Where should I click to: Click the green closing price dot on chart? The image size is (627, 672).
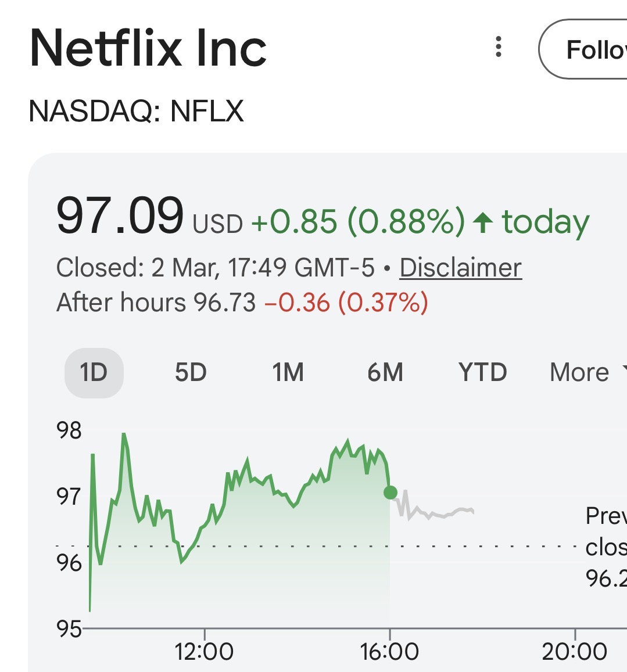pyautogui.click(x=390, y=493)
